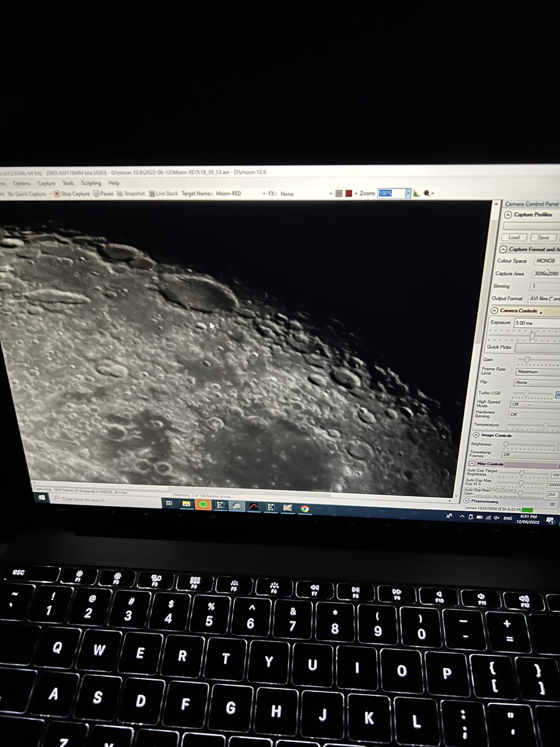The image size is (560, 747).
Task: Click the Load profile button
Action: 514,237
